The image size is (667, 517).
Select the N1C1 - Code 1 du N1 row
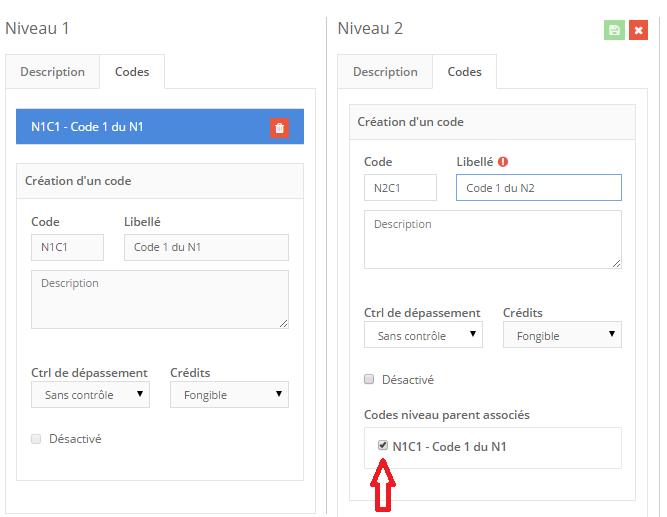140,127
